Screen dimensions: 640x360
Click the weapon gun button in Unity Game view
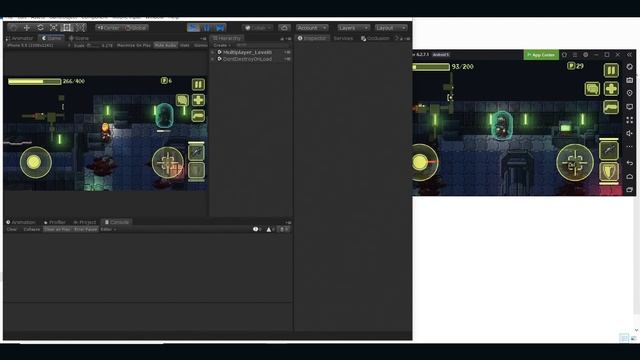click(198, 116)
